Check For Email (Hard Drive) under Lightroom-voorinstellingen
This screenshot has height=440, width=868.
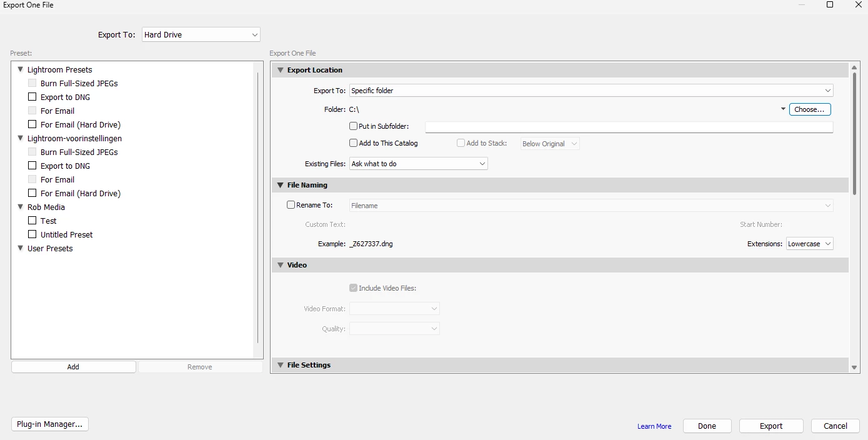(32, 193)
